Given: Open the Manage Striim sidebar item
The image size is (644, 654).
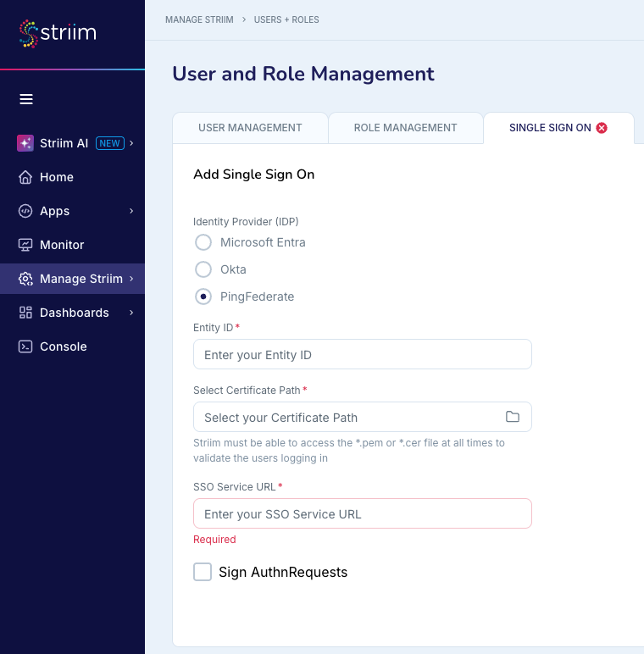Looking at the screenshot, I should point(72,279).
